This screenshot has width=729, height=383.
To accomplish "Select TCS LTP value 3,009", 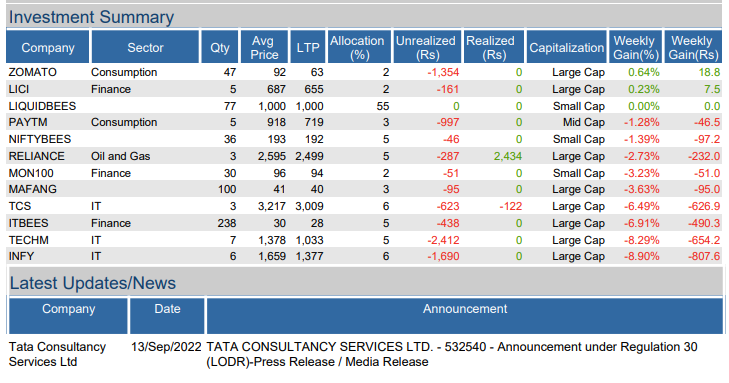I will point(309,206).
